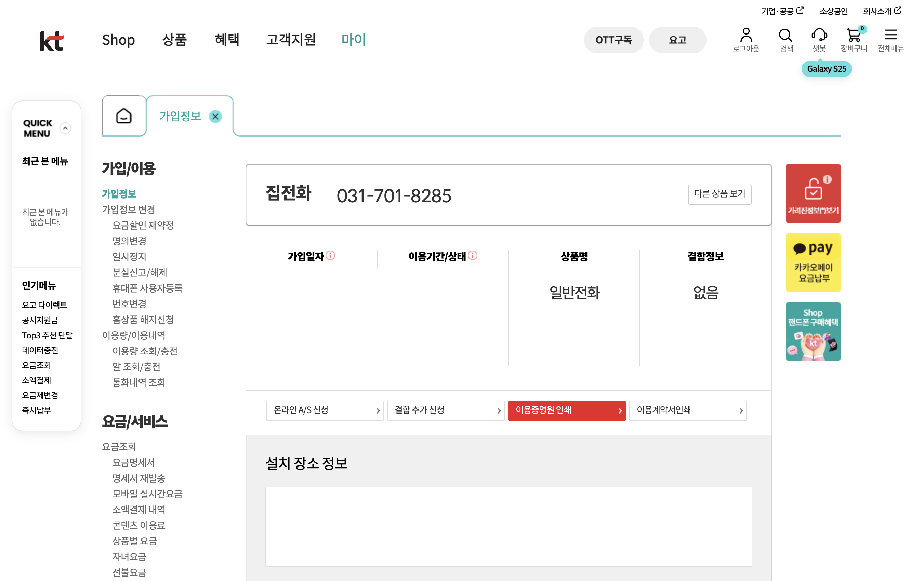
Task: Click 공시지원금 in 인기메뉴
Action: pyautogui.click(x=40, y=320)
